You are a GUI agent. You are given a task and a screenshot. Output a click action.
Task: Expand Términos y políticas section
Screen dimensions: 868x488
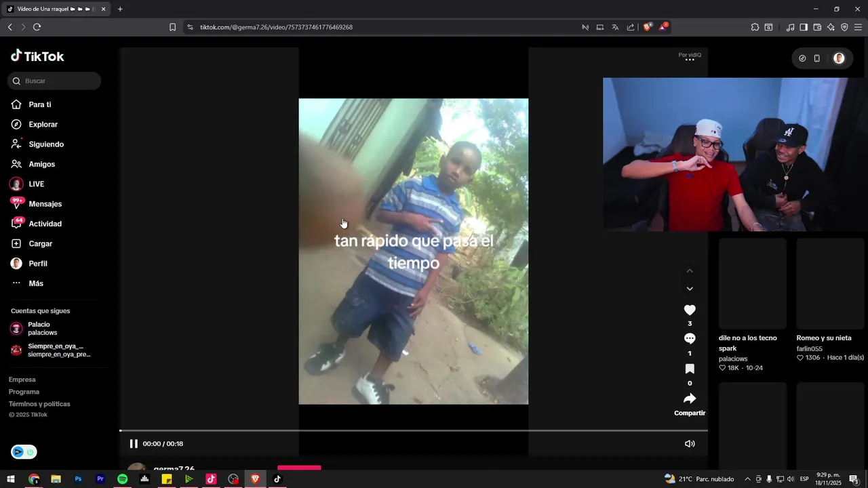pyautogui.click(x=39, y=404)
